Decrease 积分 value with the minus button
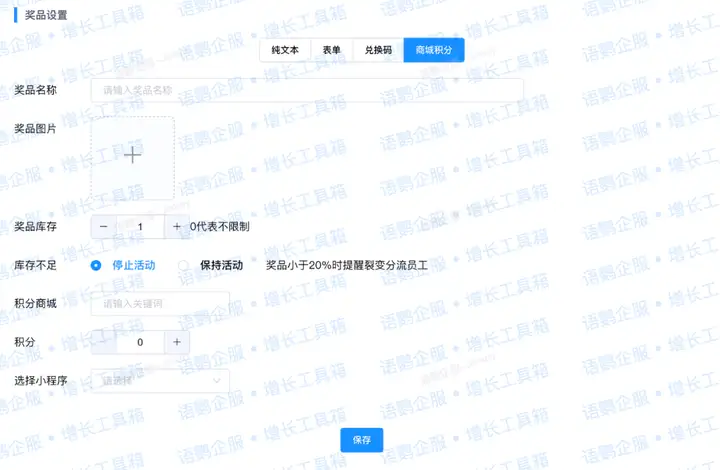The image size is (720, 470). click(x=104, y=342)
